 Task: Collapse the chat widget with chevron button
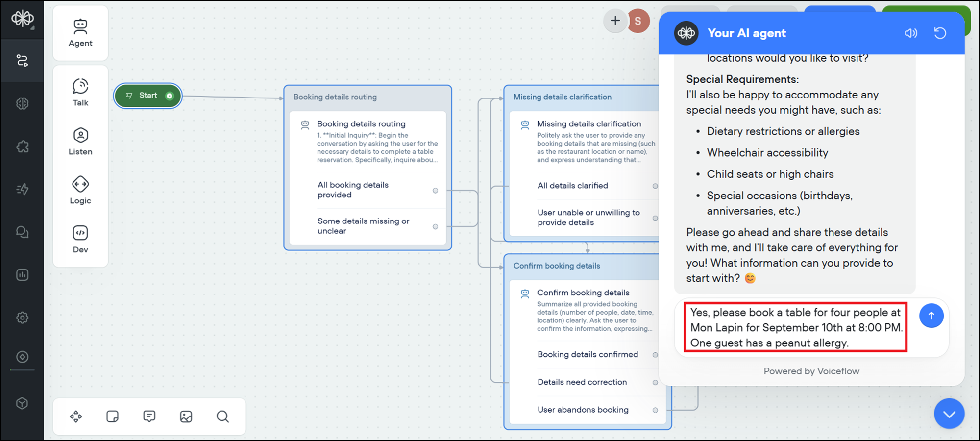pos(949,414)
